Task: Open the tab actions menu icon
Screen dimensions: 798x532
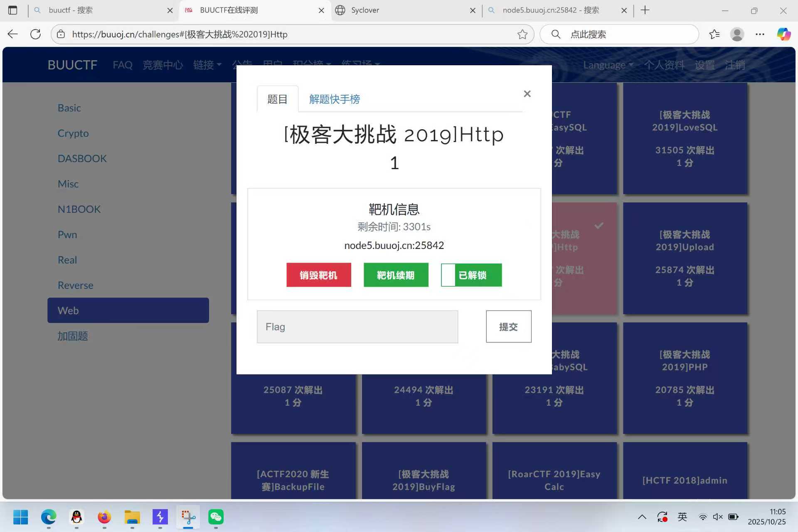Action: 13,10
